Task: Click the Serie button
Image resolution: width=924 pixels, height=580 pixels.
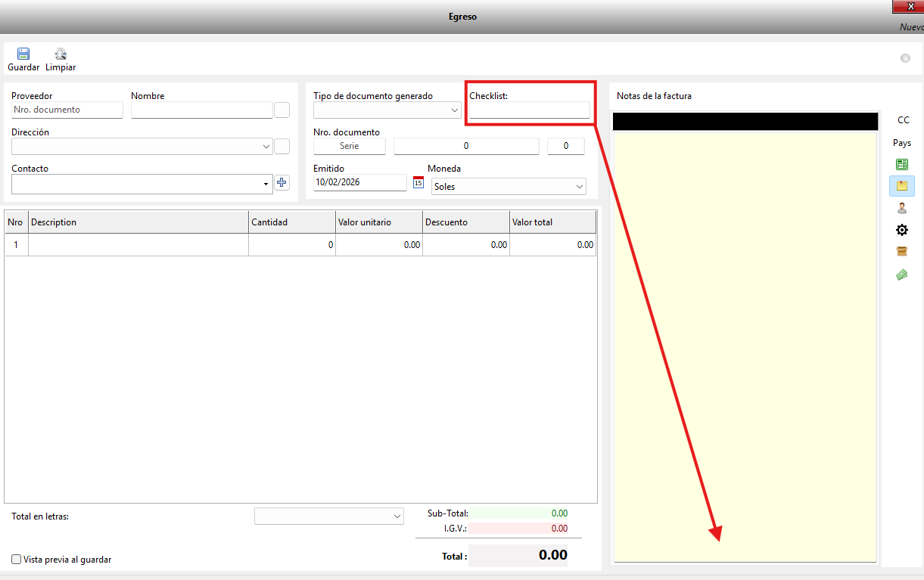Action: [349, 146]
